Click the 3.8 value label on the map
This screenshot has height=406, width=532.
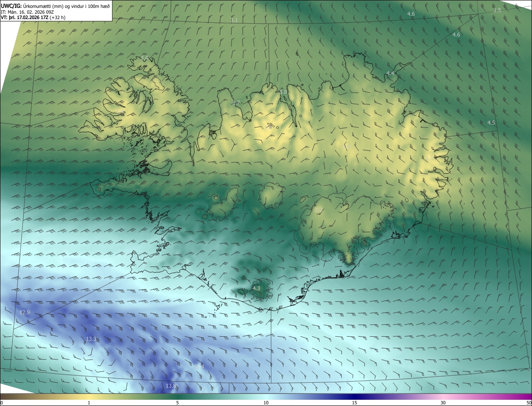click(x=283, y=92)
